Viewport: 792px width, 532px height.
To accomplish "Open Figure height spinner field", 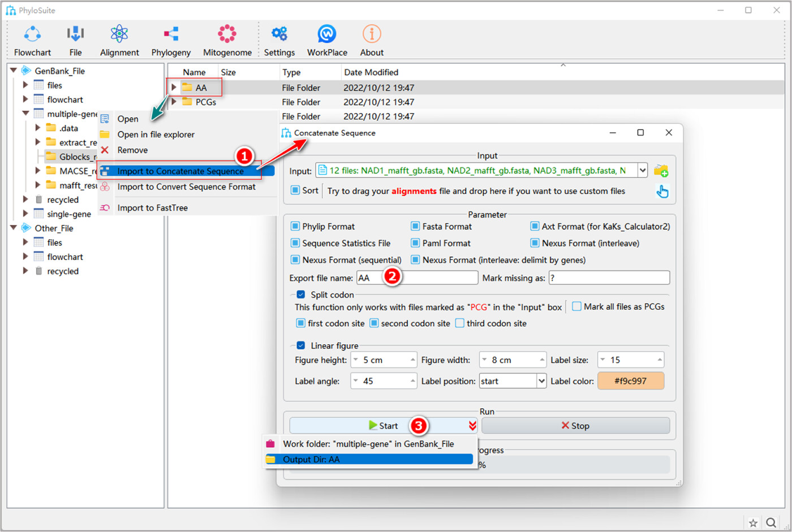I will [x=384, y=360].
